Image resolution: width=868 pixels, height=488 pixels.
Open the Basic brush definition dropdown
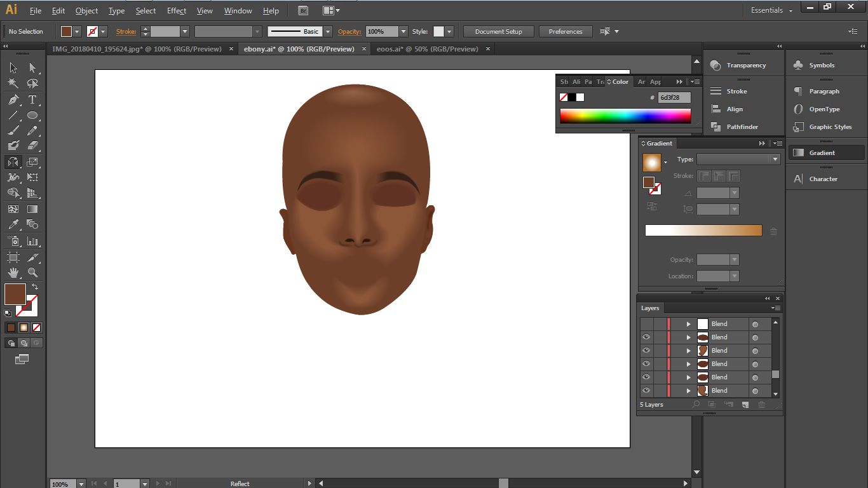tap(328, 31)
